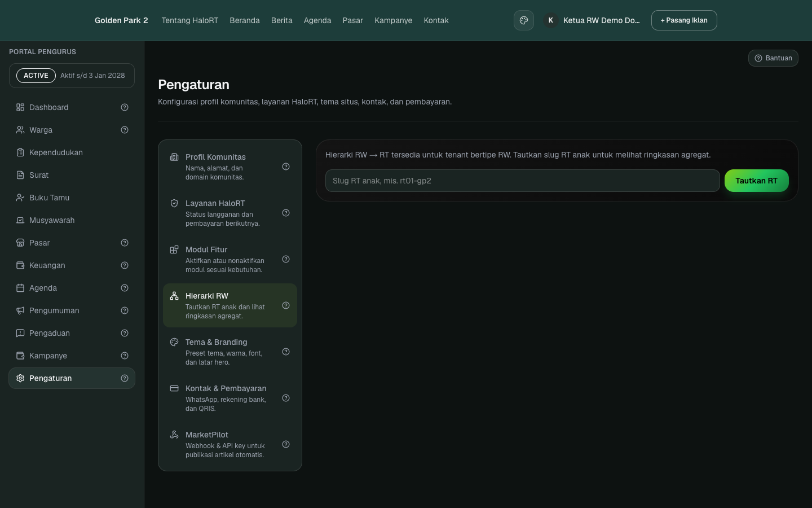Click Ketua RW Demo user name
The image size is (812, 508).
(x=602, y=20)
